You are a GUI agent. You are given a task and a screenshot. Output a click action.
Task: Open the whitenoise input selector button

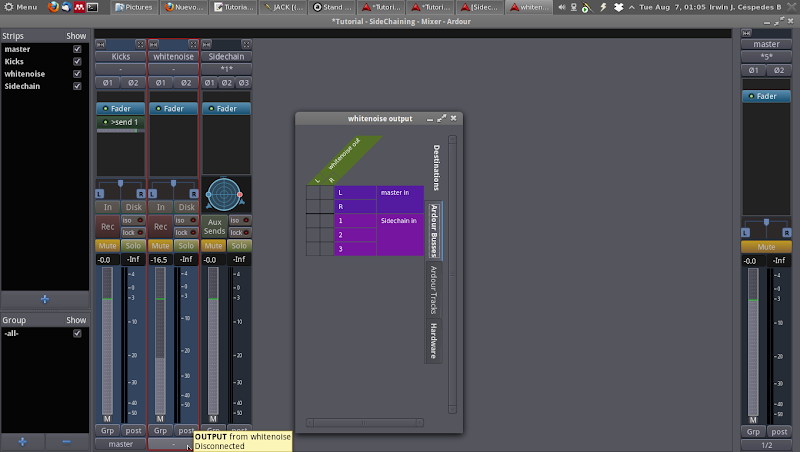[173, 69]
